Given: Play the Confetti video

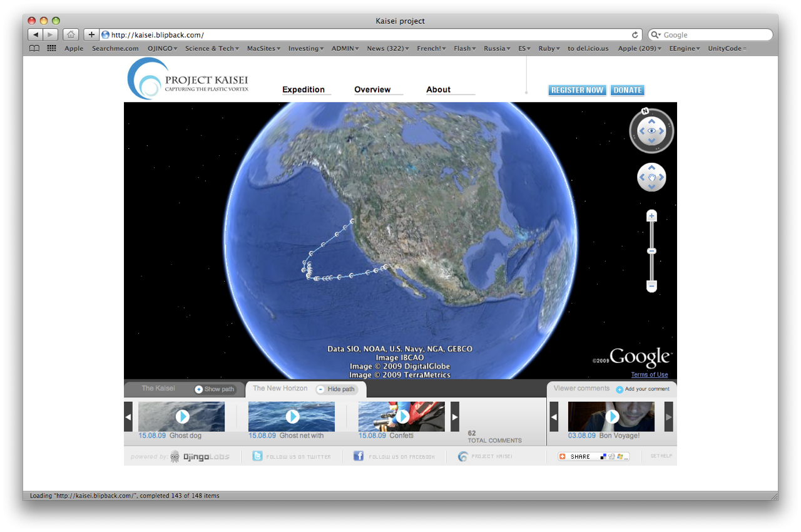Looking at the screenshot, I should click(402, 416).
